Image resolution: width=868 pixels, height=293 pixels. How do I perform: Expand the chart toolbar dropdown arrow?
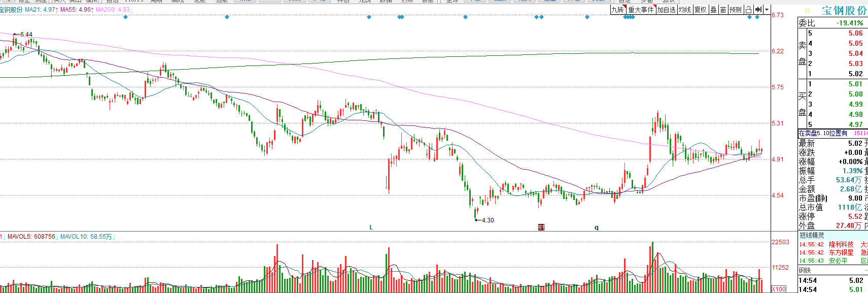pos(767,10)
